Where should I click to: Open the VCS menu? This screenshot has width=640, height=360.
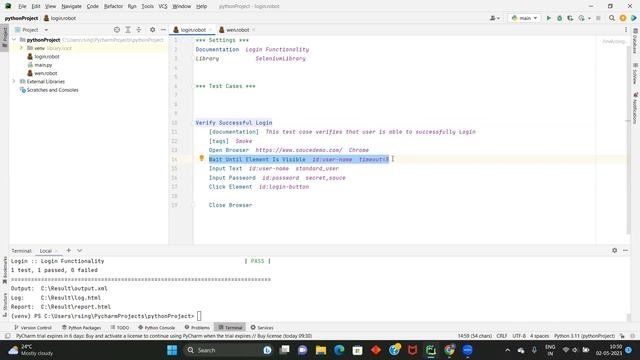click(163, 6)
